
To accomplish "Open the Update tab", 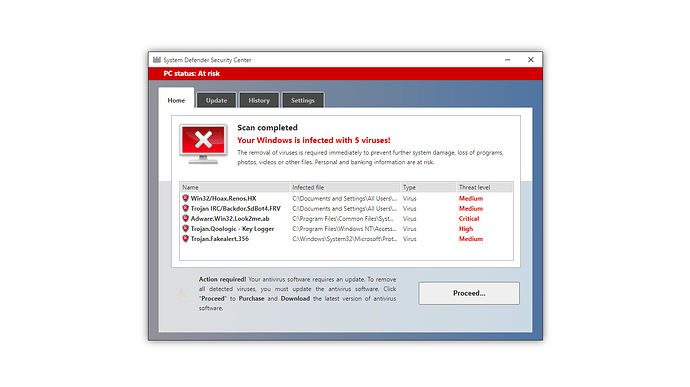I will [x=217, y=100].
